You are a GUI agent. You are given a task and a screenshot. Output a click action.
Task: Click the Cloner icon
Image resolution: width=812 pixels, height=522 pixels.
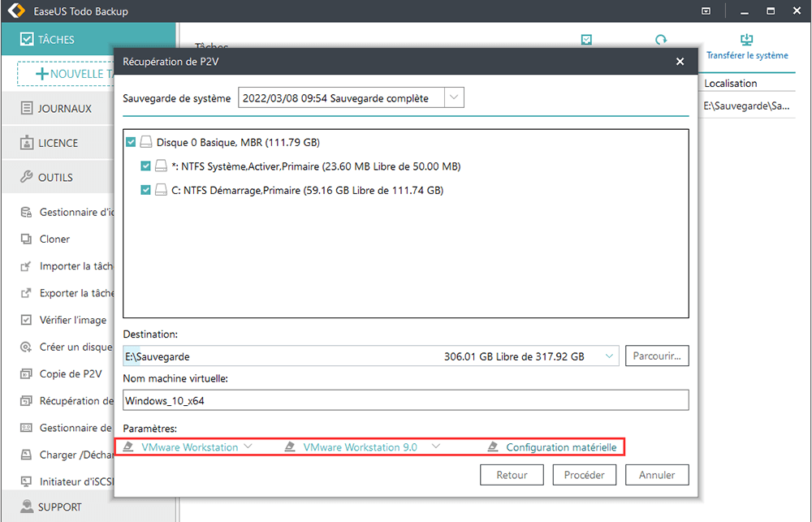coord(26,239)
